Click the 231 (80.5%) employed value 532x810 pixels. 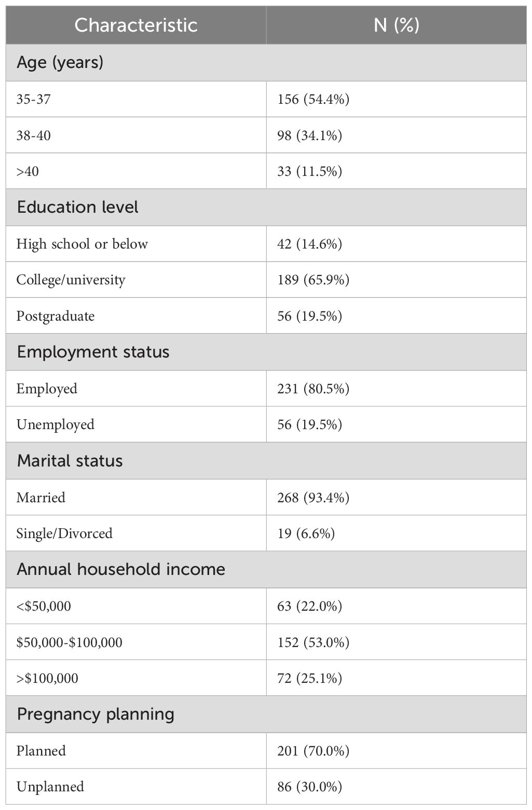(313, 389)
